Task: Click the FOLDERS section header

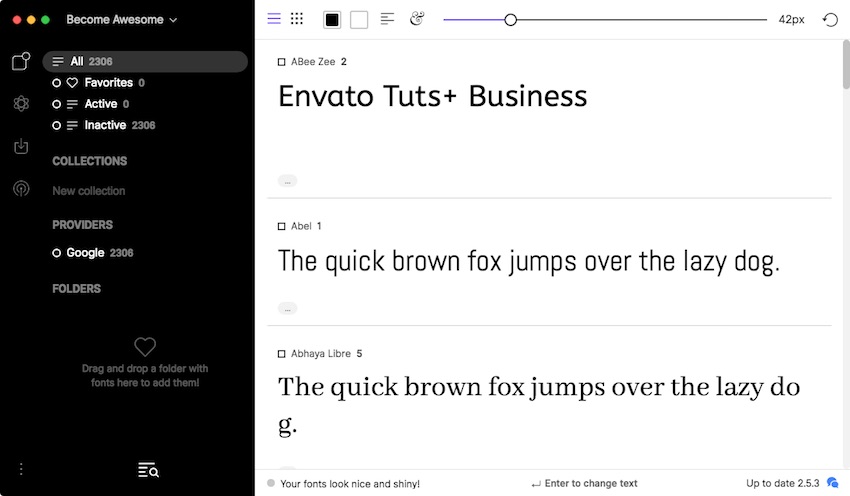Action: [x=76, y=288]
